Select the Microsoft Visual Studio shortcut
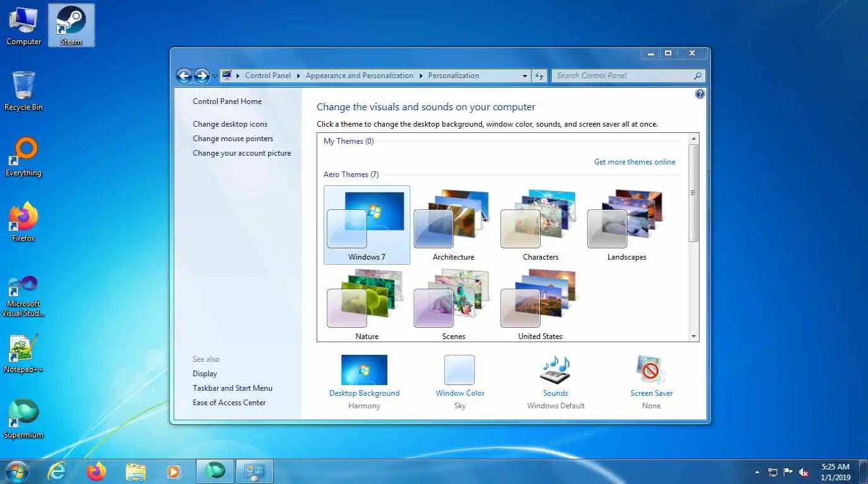 pyautogui.click(x=23, y=296)
